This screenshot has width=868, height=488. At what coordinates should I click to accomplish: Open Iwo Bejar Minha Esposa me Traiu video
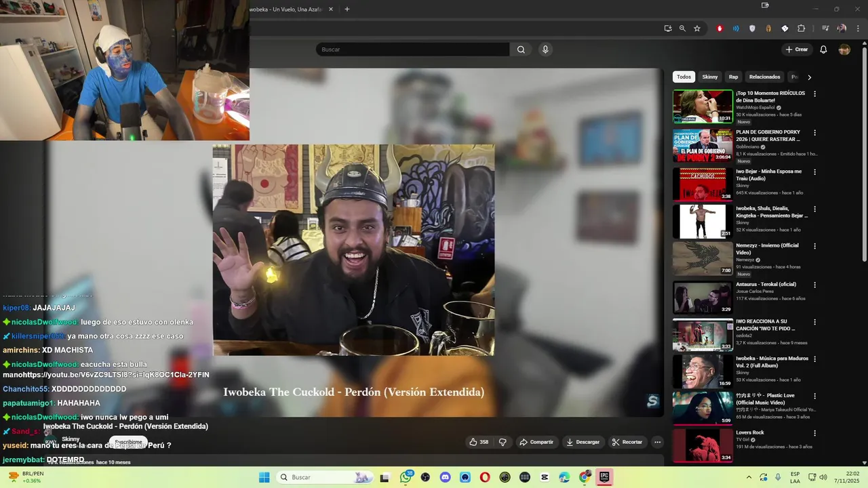[x=703, y=184]
